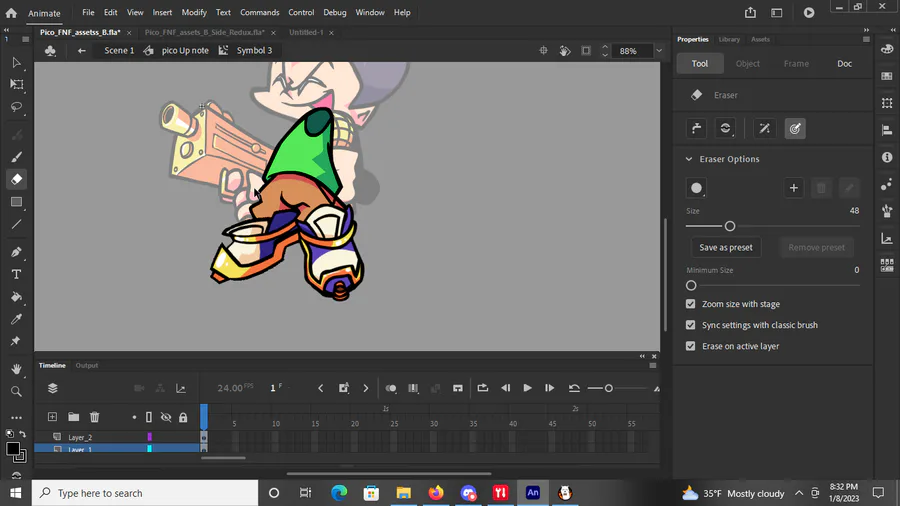
Task: Select the Text tool
Action: 16,274
